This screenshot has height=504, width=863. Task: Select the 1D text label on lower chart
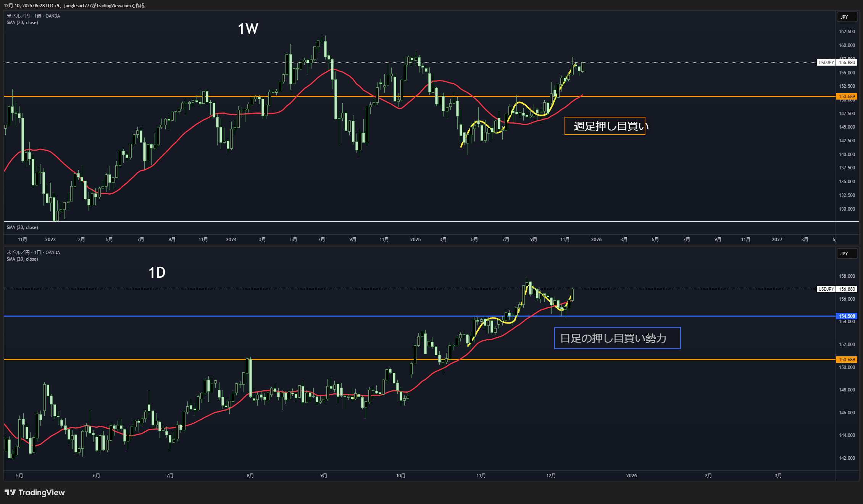coord(157,273)
